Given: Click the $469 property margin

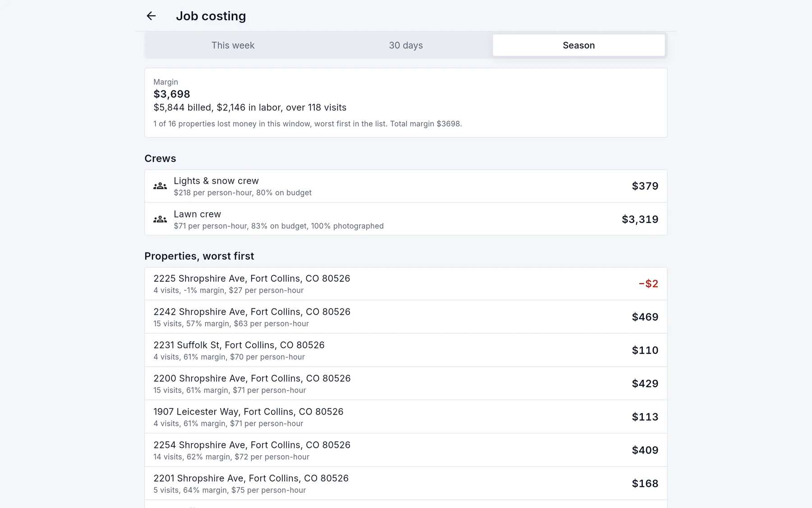Looking at the screenshot, I should (645, 317).
